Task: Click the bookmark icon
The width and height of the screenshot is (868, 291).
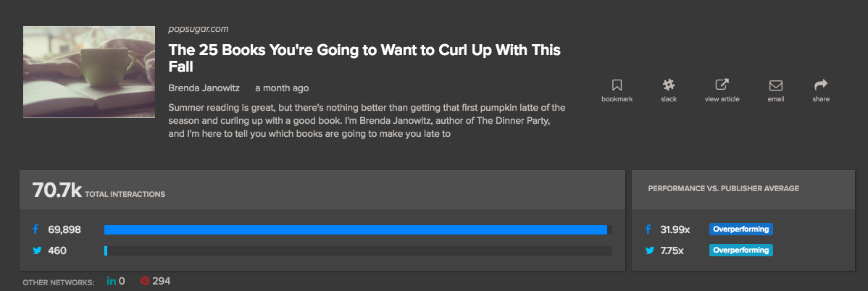Action: (x=617, y=85)
